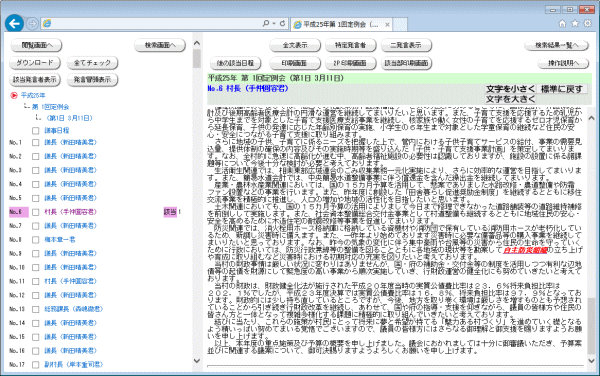Click the Internet Explorer page icon in address bar

pyautogui.click(x=47, y=24)
